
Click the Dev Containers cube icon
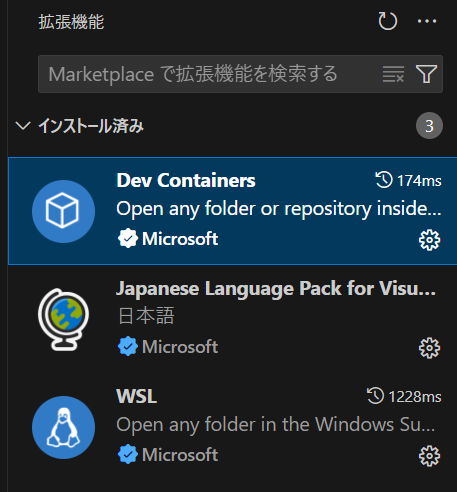63,211
